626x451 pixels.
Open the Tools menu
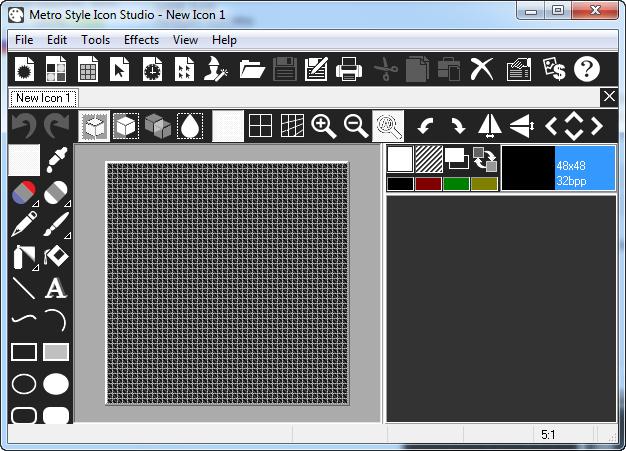coord(96,40)
